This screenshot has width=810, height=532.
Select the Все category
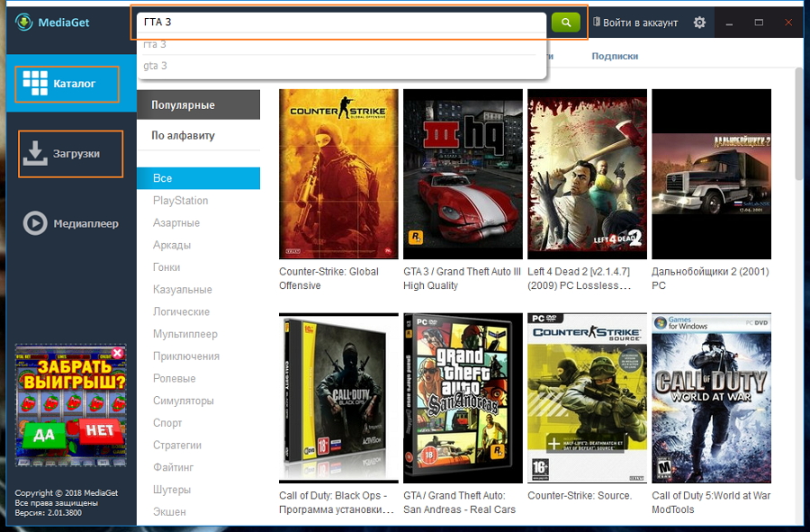(198, 178)
